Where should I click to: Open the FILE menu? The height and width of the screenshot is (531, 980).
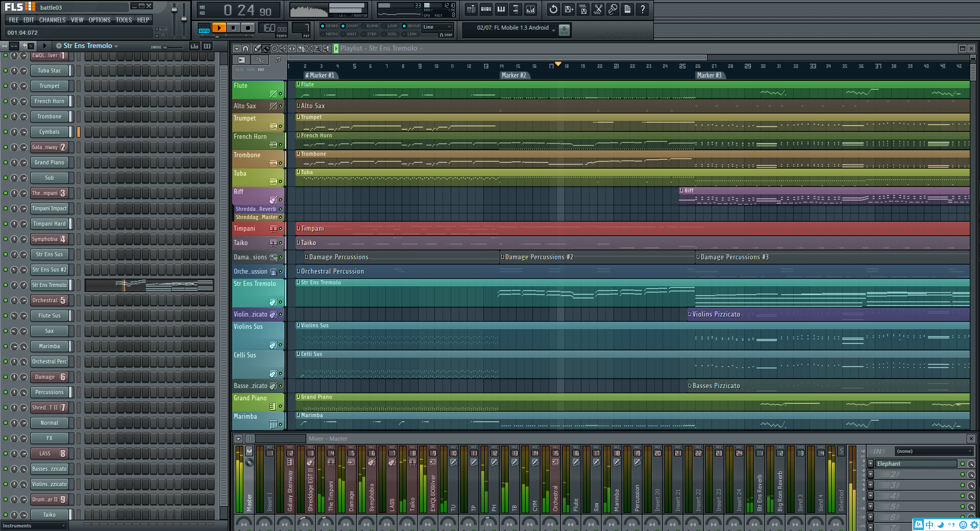coord(14,20)
